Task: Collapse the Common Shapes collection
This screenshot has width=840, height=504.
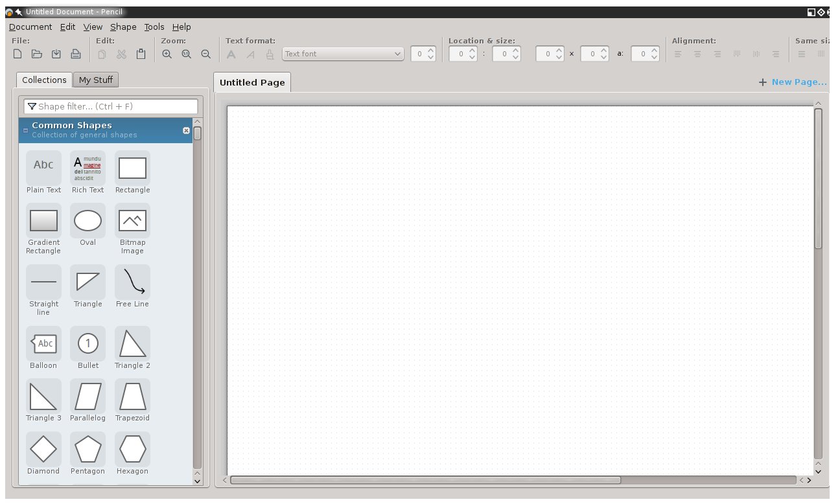Action: (x=26, y=130)
